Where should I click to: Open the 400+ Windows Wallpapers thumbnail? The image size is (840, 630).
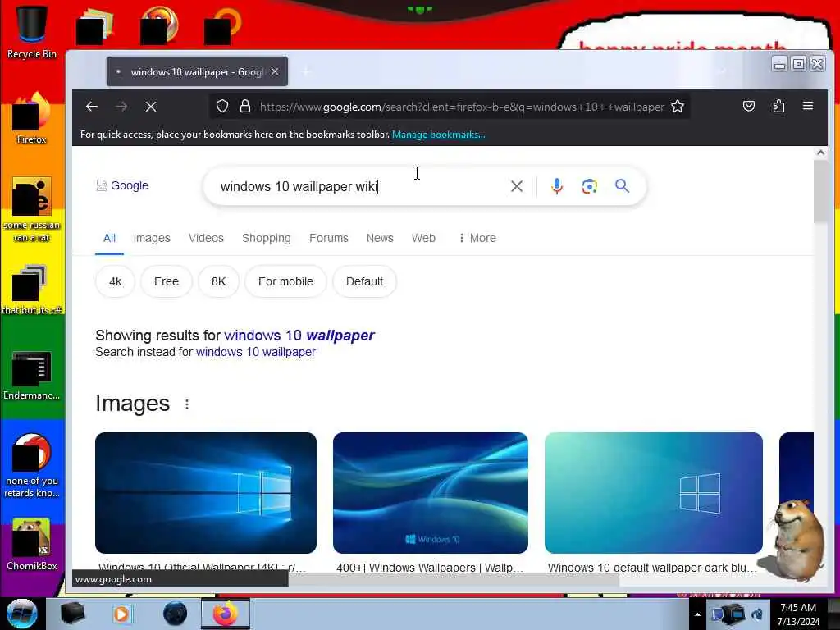click(430, 493)
